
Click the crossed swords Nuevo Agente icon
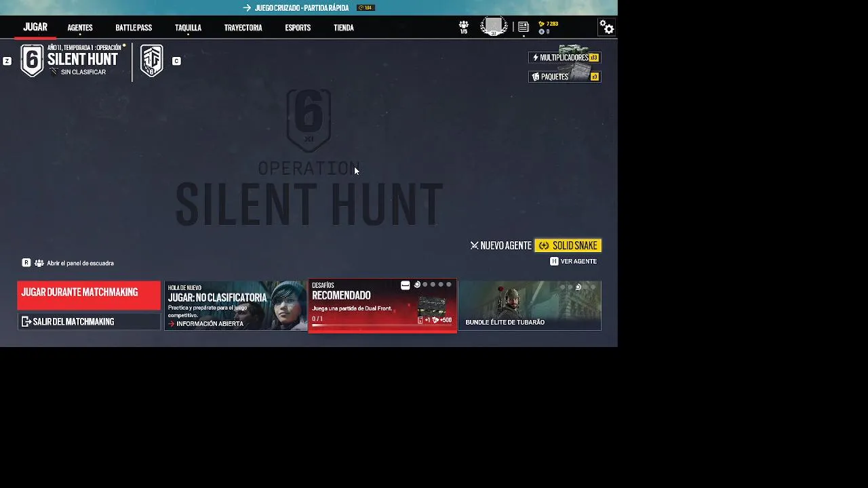point(474,245)
